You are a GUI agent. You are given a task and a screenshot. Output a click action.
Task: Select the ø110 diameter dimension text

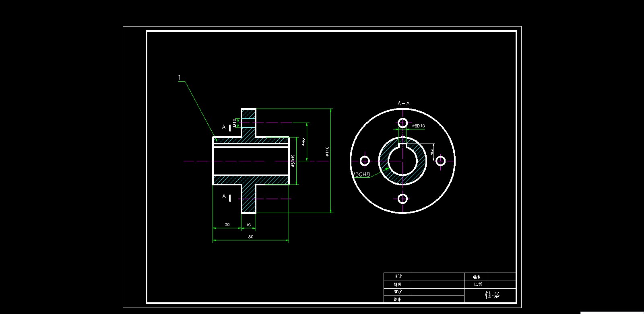pyautogui.click(x=327, y=151)
